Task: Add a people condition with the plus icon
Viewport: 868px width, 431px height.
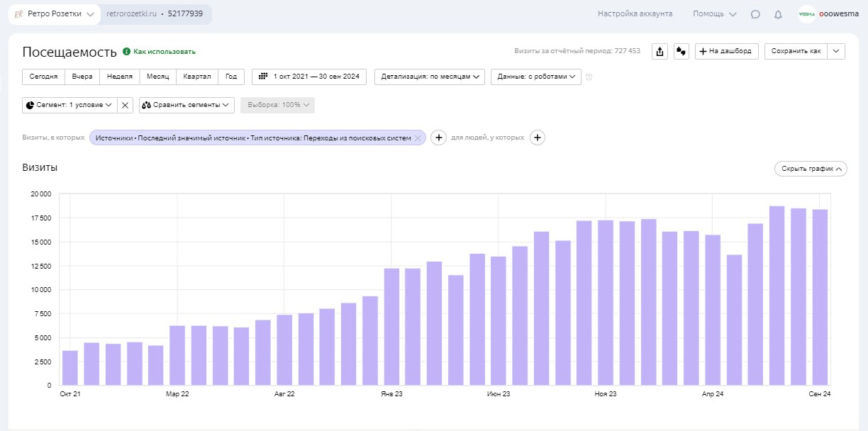Action: [538, 138]
